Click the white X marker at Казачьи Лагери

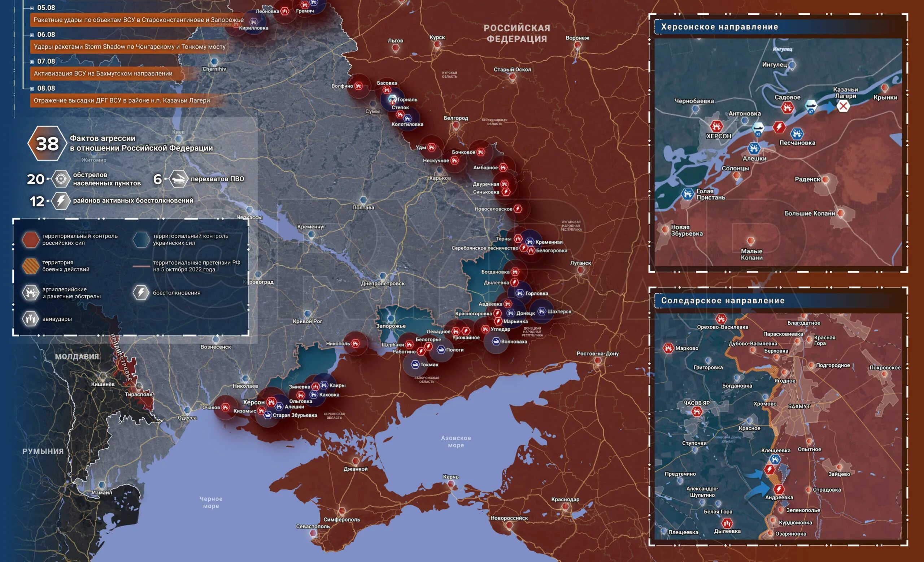pyautogui.click(x=844, y=106)
